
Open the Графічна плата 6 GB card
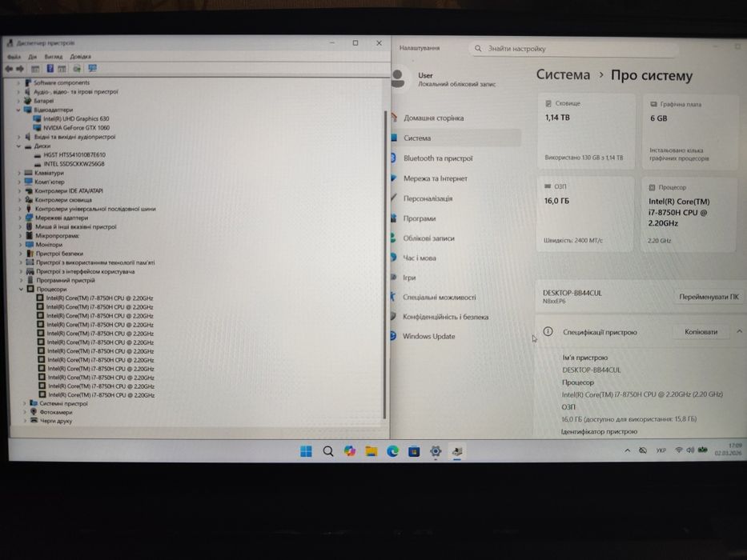pos(690,132)
